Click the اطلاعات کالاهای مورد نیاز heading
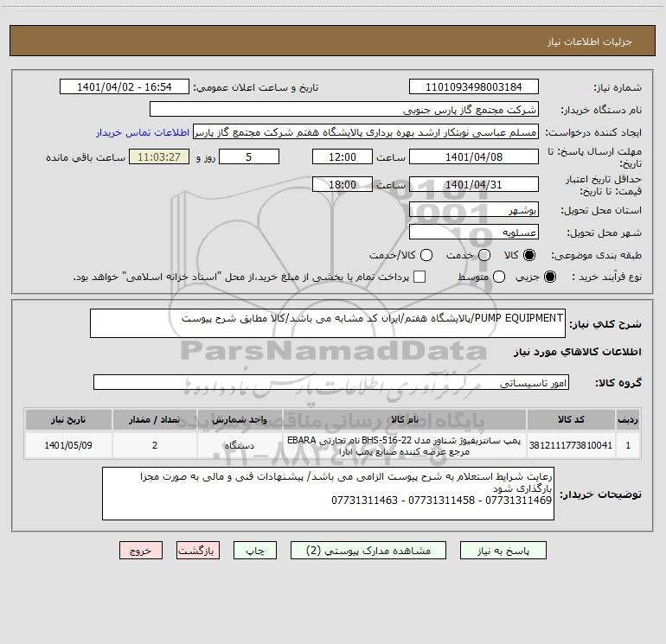This screenshot has height=644, width=666. [577, 352]
